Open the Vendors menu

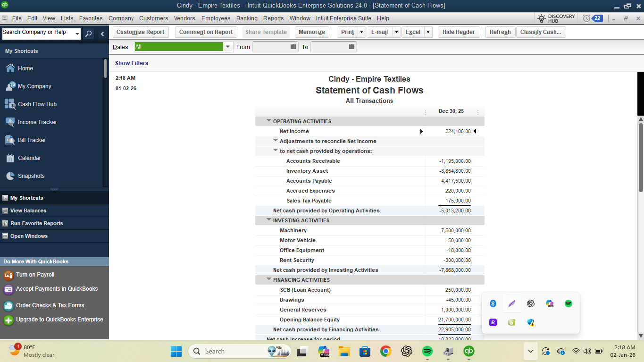tap(184, 18)
